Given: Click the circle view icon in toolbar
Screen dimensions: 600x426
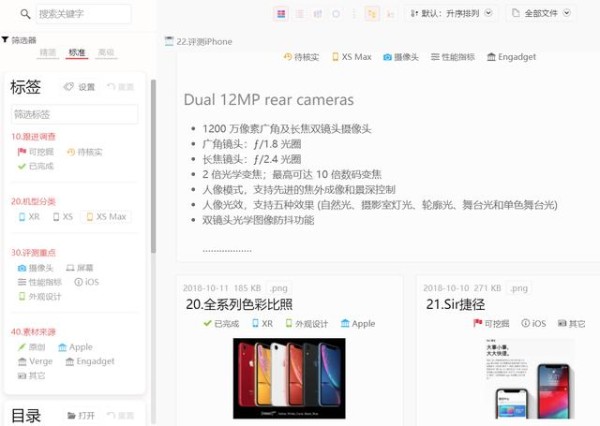Looking at the screenshot, I should coord(336,14).
